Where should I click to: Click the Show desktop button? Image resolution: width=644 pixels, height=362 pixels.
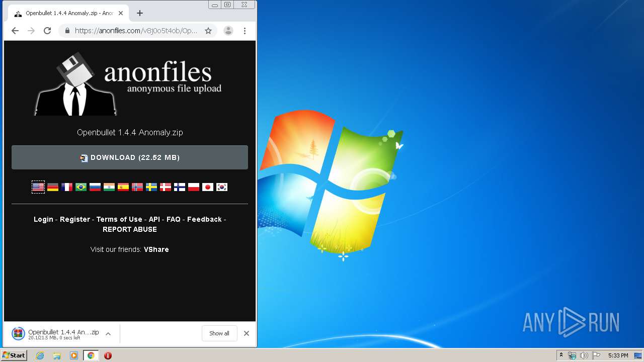638,355
